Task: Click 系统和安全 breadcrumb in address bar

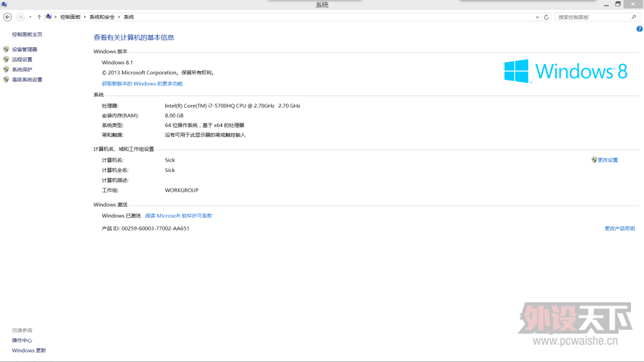Action: 102,17
